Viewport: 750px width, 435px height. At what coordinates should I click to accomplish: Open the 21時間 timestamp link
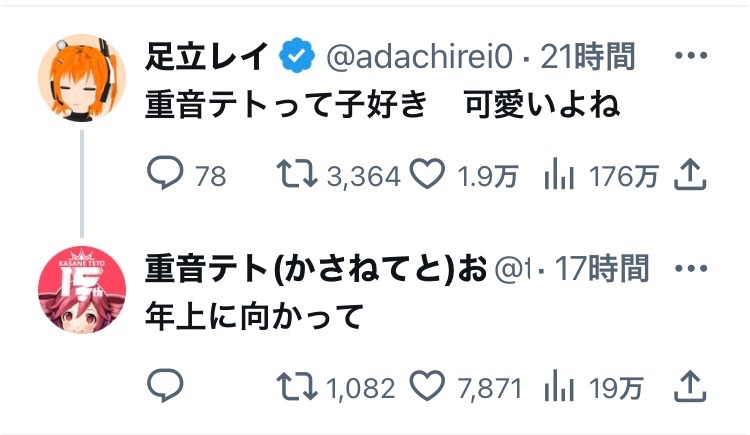588,57
